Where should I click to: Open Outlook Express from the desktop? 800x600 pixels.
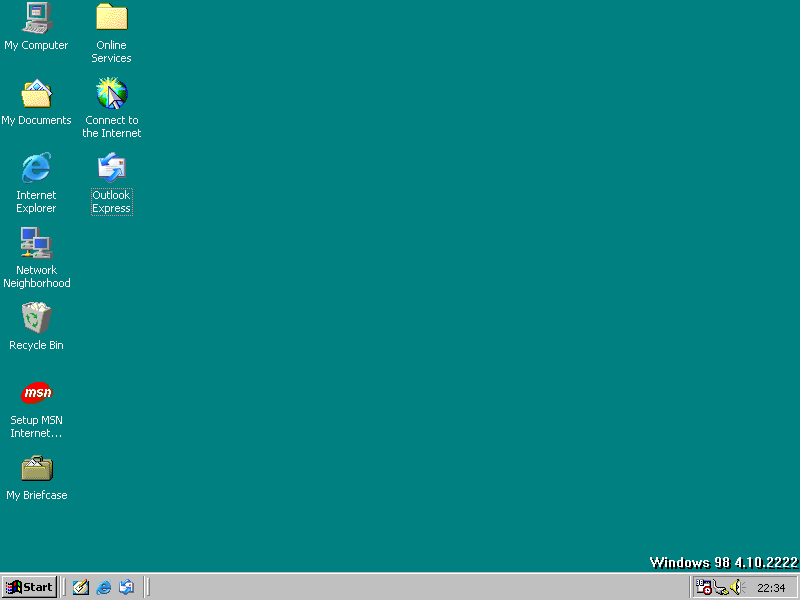(x=111, y=168)
